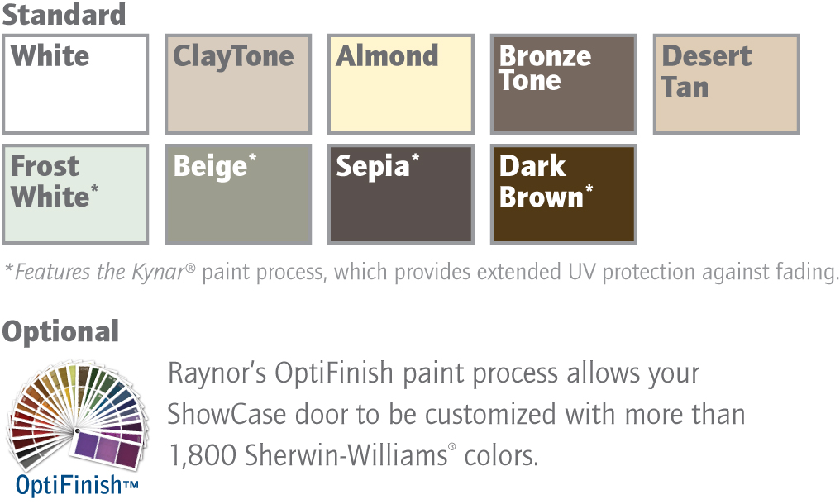Choose the ClayTone color swatch
This screenshot has height=504, width=840.
point(238,84)
